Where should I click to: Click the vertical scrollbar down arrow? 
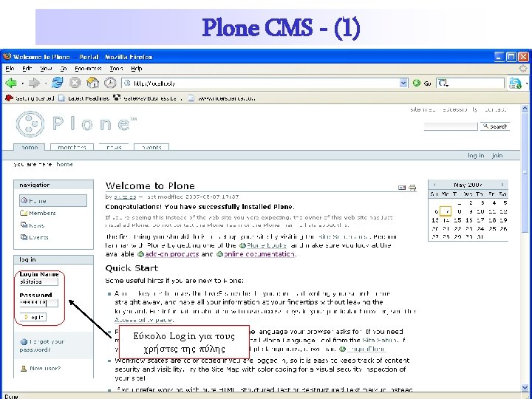point(525,387)
